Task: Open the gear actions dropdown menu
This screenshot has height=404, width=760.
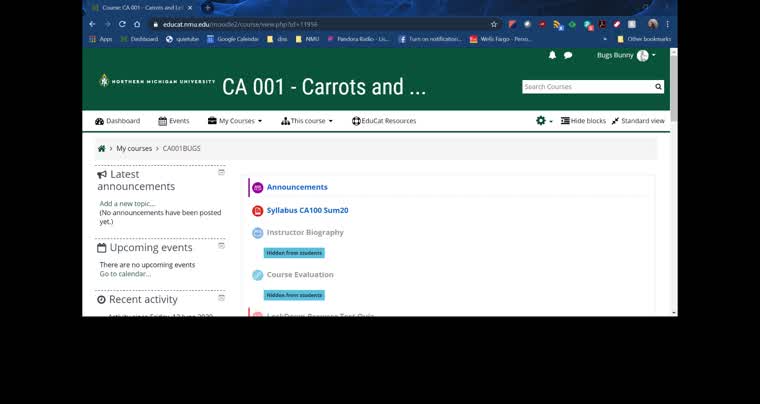Action: [x=543, y=121]
